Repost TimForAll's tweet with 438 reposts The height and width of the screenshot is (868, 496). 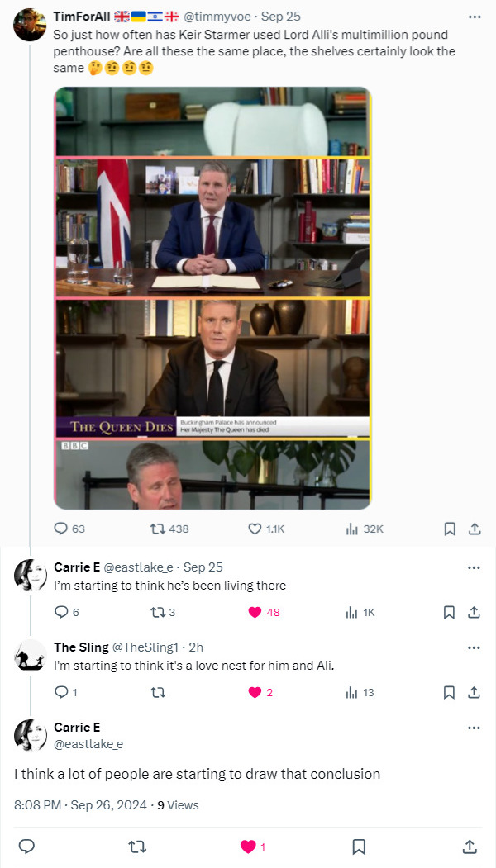click(155, 529)
